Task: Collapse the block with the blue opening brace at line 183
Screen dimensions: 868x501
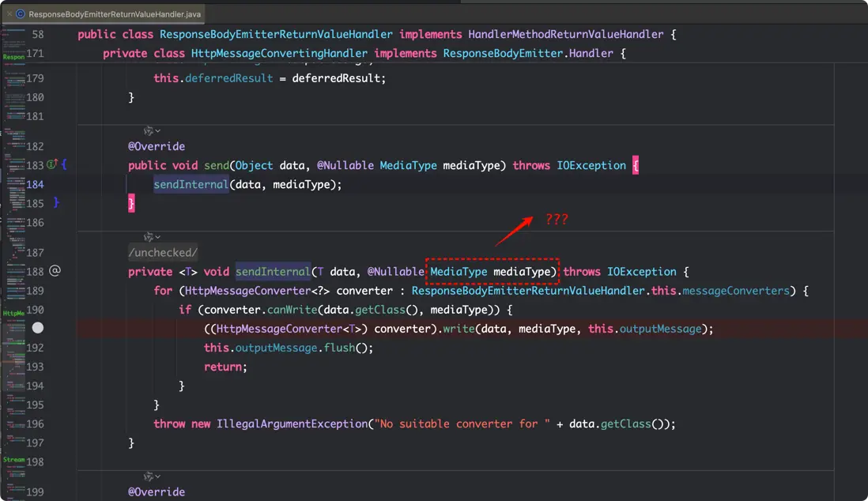Action: [64, 164]
